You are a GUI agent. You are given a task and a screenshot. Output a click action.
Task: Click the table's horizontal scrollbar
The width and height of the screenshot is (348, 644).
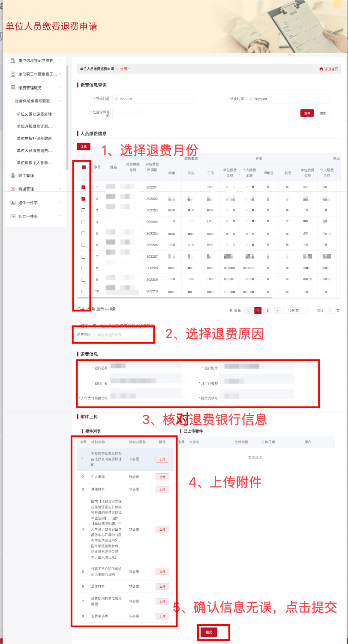click(x=175, y=297)
